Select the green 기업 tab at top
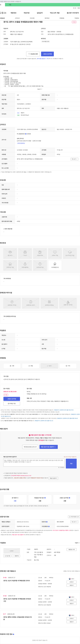Screen dimensions: 80x644 tap(10, 5)
